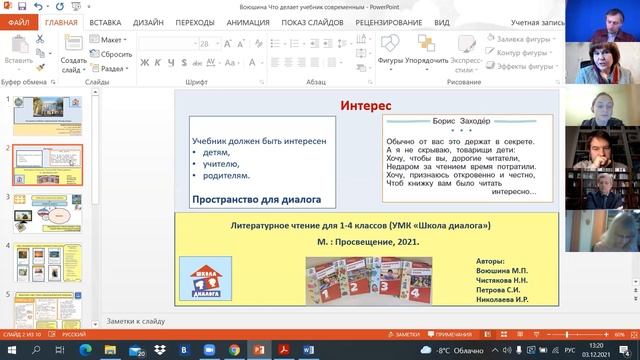Switch to the АНИМАЦИЯ tab

coord(248,22)
